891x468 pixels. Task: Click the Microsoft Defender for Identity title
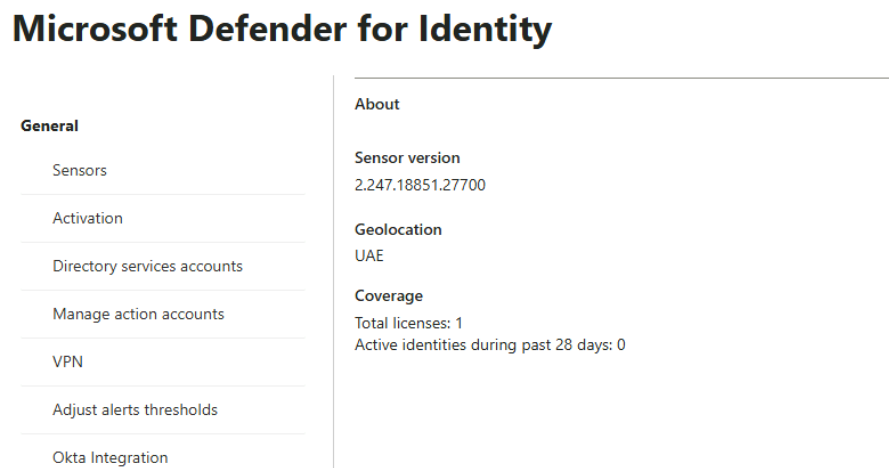pos(282,29)
